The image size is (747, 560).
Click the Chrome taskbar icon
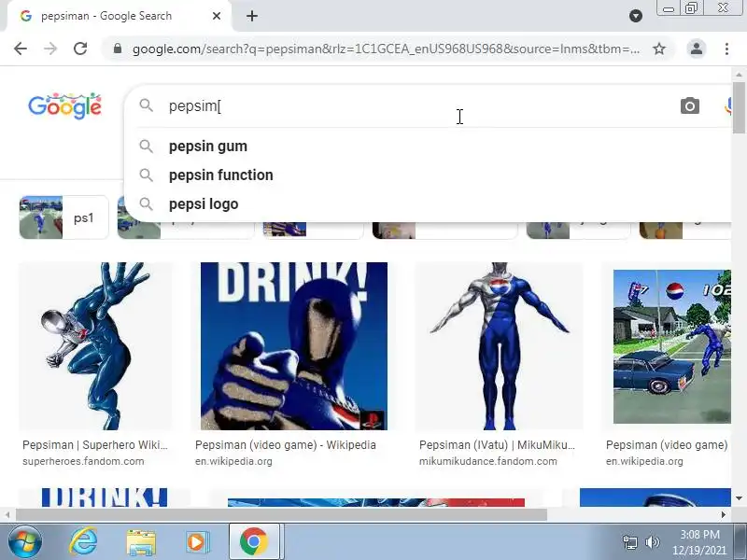tap(253, 541)
